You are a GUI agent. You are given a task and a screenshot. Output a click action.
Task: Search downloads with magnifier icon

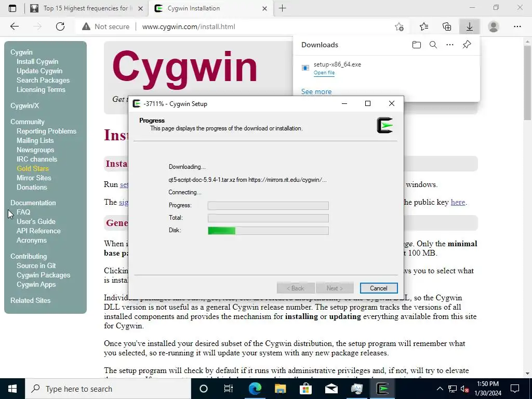(433, 45)
